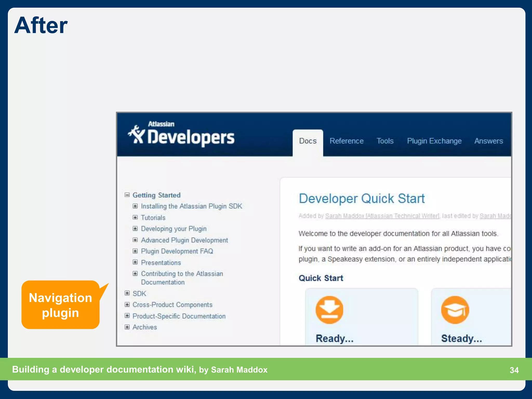The width and height of the screenshot is (532, 399).
Task: Open the Answers tab
Action: coord(489,141)
